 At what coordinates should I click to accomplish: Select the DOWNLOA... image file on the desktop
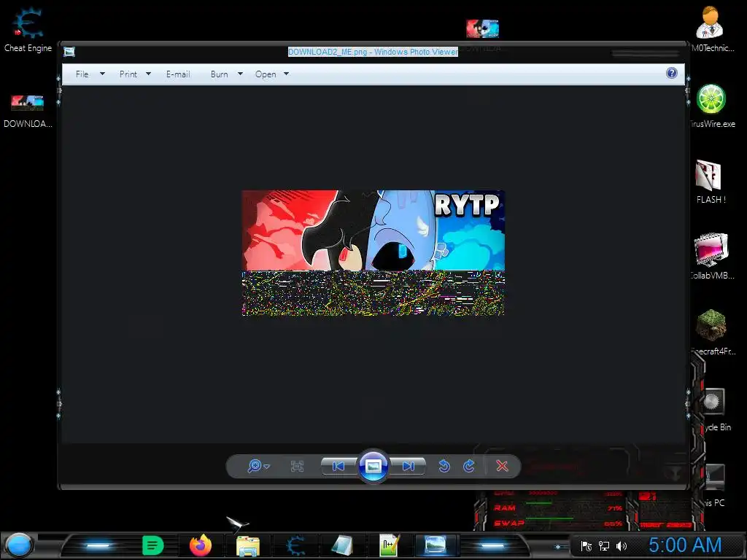click(x=28, y=112)
